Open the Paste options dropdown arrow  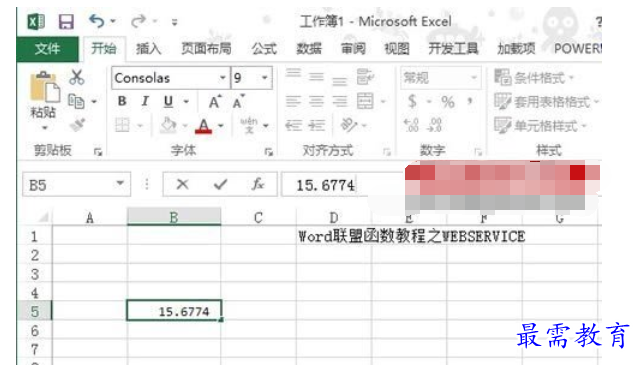44,128
